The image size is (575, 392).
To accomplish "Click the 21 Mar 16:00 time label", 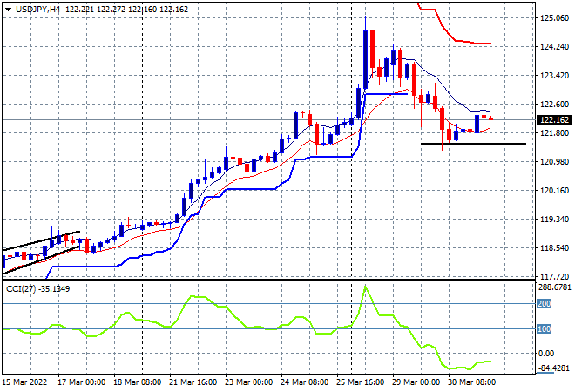I will [x=193, y=382].
